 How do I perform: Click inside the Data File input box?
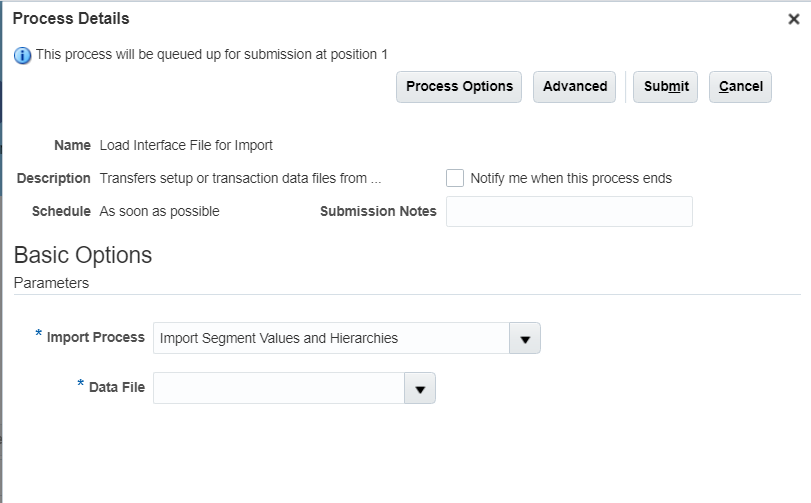point(278,389)
